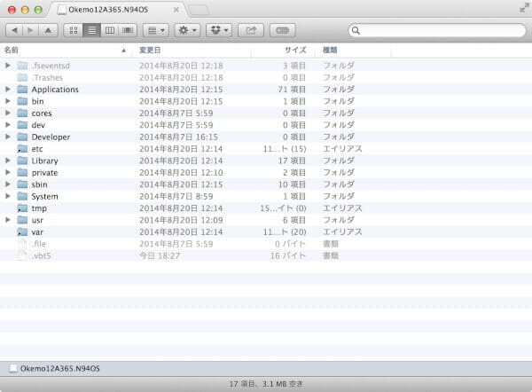
Task: Click the empty new tab
Action: click(x=198, y=10)
